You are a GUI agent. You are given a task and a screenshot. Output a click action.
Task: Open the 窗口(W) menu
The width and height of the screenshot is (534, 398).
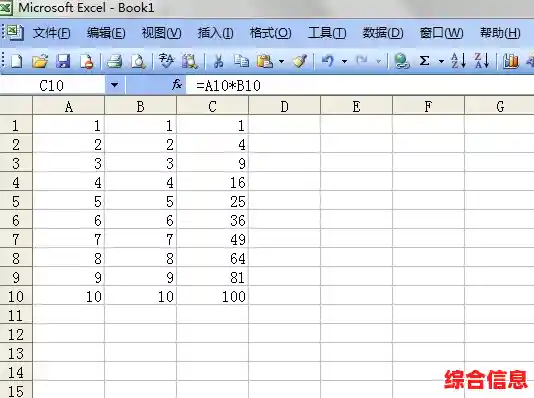tap(441, 33)
